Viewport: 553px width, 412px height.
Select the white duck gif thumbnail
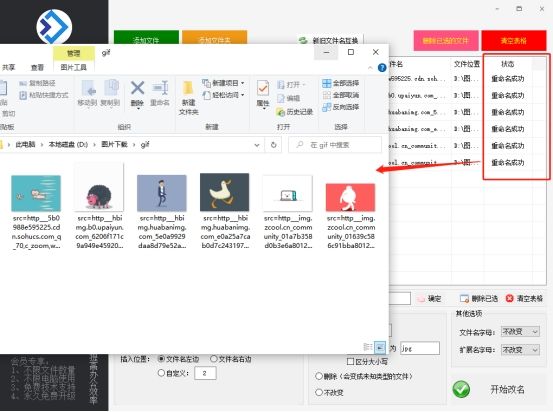tap(224, 192)
